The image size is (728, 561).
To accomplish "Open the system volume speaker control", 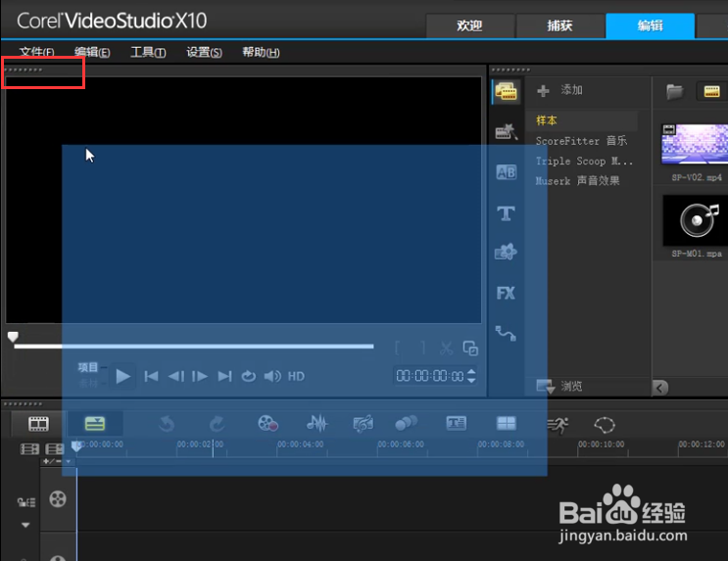I will pos(272,376).
